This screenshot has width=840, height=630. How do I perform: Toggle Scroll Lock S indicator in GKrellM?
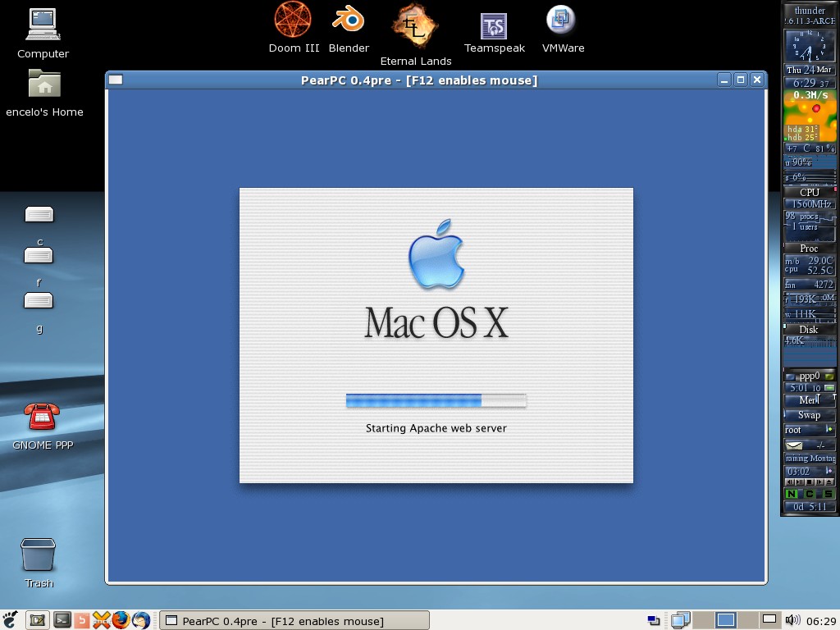click(828, 493)
